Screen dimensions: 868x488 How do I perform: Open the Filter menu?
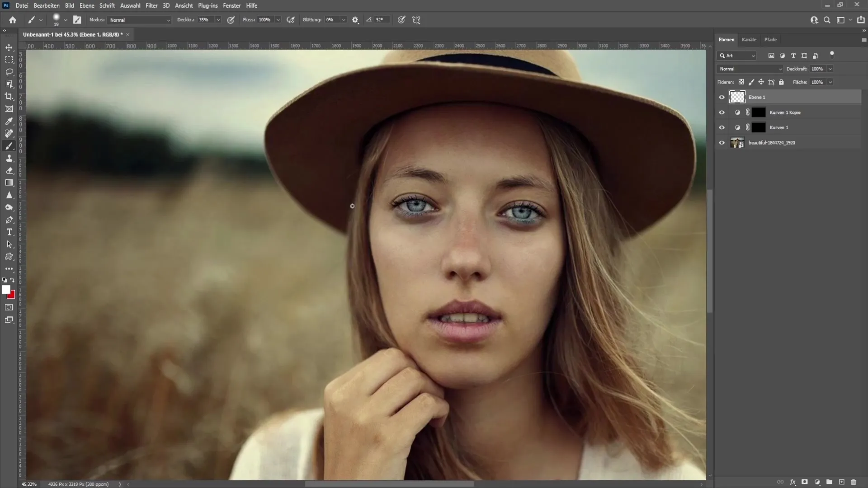click(x=151, y=5)
